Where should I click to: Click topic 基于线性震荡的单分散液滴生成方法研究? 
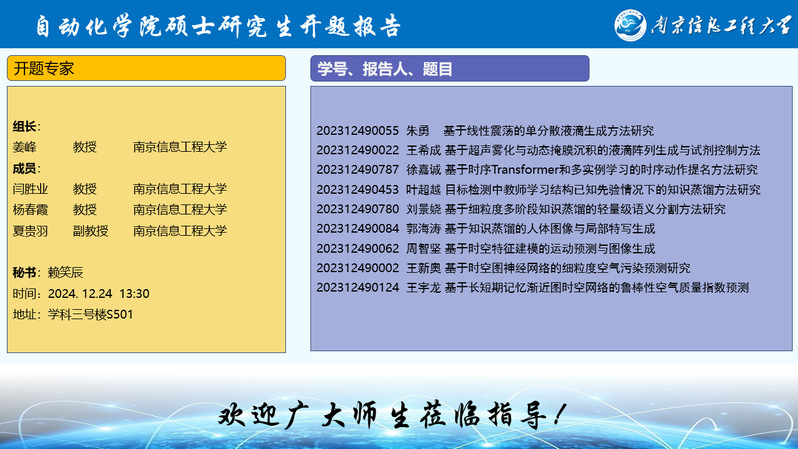coord(549,131)
